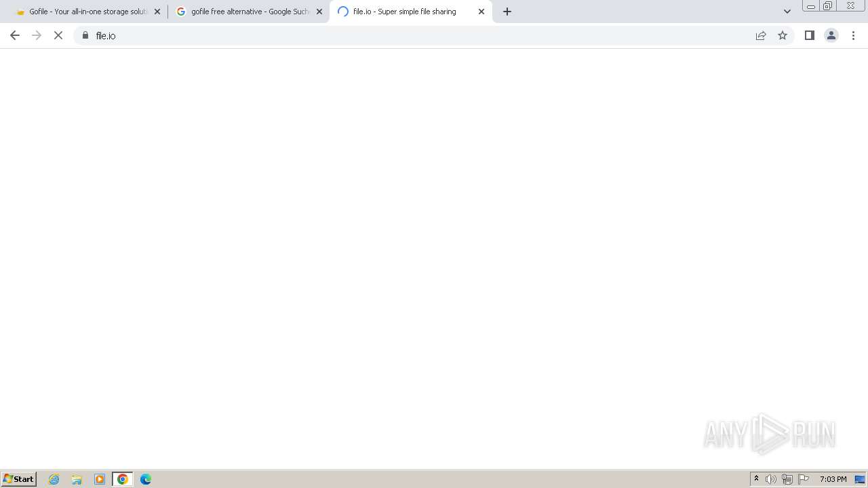This screenshot has height=488, width=868.
Task: Close the file.io tab
Action: click(x=481, y=12)
